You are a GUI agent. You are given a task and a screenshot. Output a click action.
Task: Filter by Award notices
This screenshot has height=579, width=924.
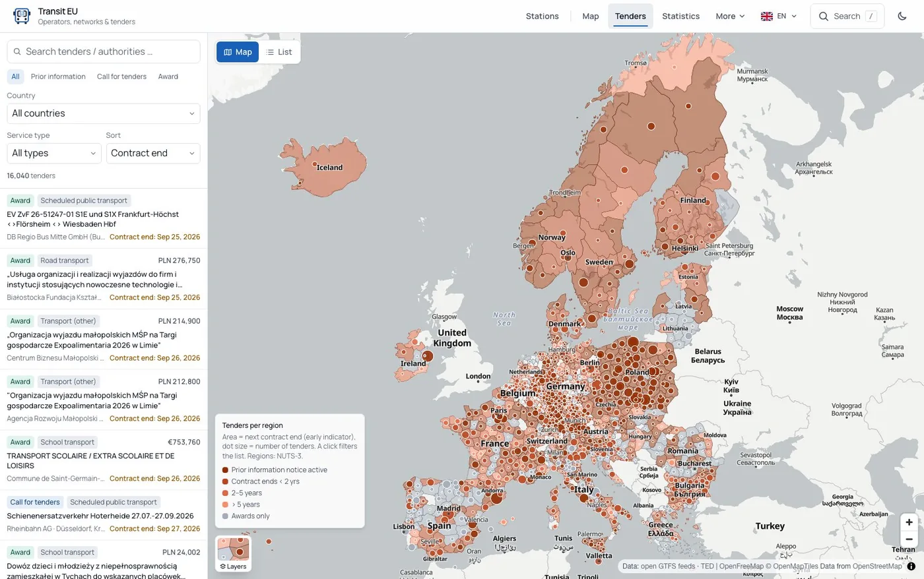pos(168,76)
